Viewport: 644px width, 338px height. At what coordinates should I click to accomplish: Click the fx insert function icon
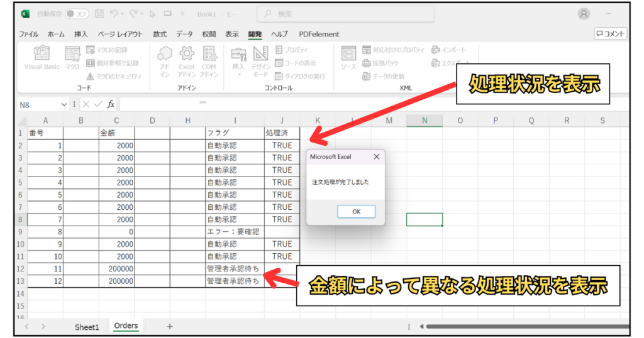coord(111,104)
